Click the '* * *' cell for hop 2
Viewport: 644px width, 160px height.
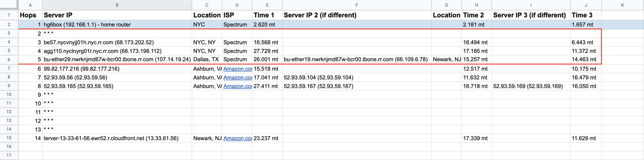click(117, 33)
